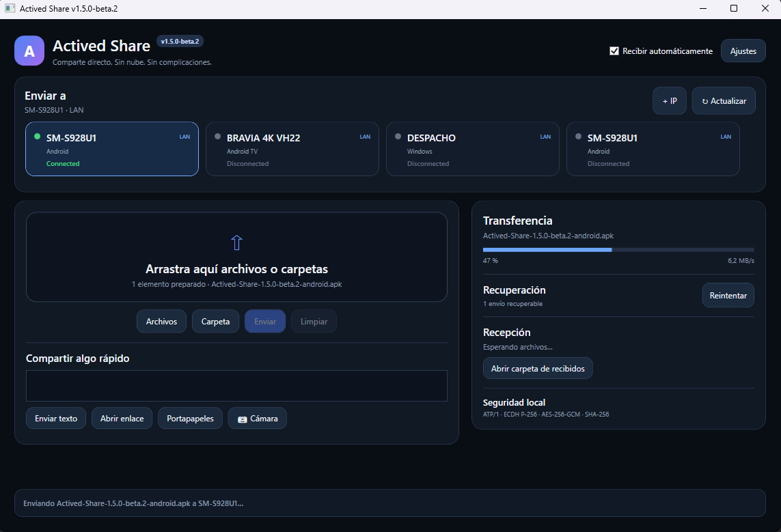The image size is (781, 532).
Task: Click the 6,2 MB/s transfer speed text
Action: pyautogui.click(x=741, y=261)
